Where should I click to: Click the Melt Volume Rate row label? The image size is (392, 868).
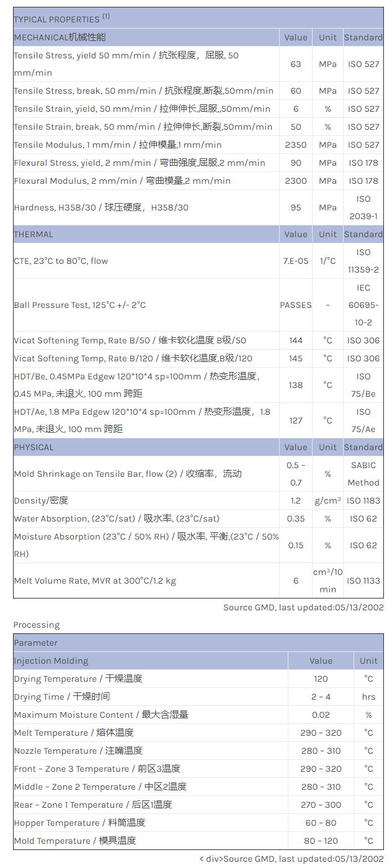click(95, 581)
